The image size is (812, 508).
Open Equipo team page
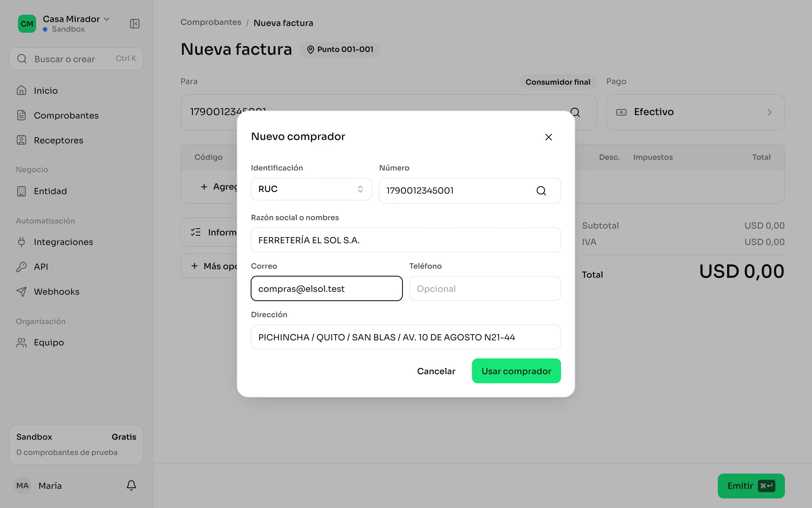(76, 342)
